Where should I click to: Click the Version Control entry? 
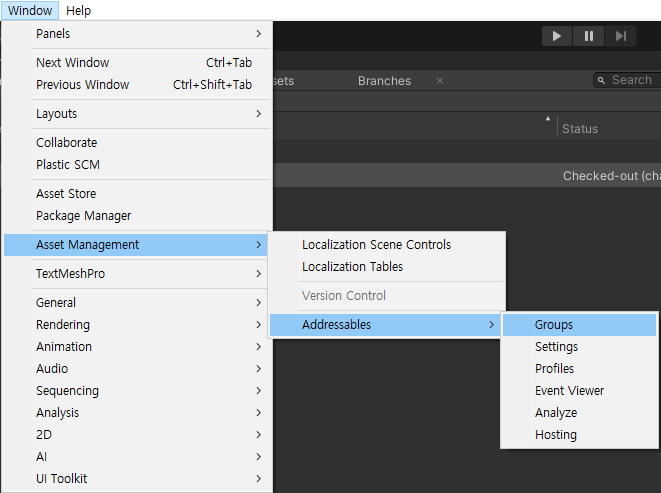pos(387,295)
